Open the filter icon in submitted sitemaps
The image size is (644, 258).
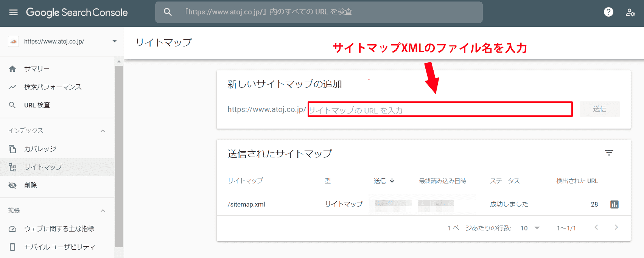609,153
